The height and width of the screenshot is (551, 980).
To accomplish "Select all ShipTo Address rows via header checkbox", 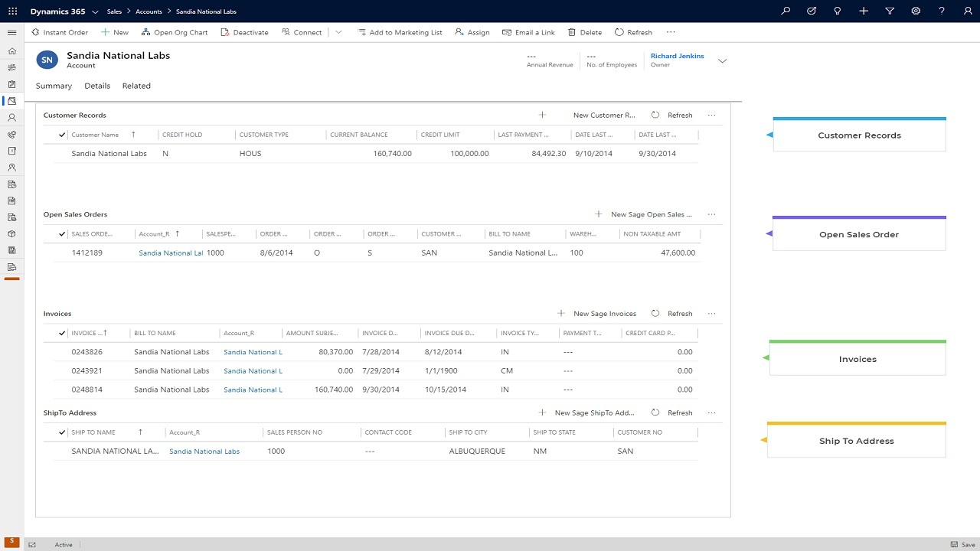I will click(x=62, y=432).
